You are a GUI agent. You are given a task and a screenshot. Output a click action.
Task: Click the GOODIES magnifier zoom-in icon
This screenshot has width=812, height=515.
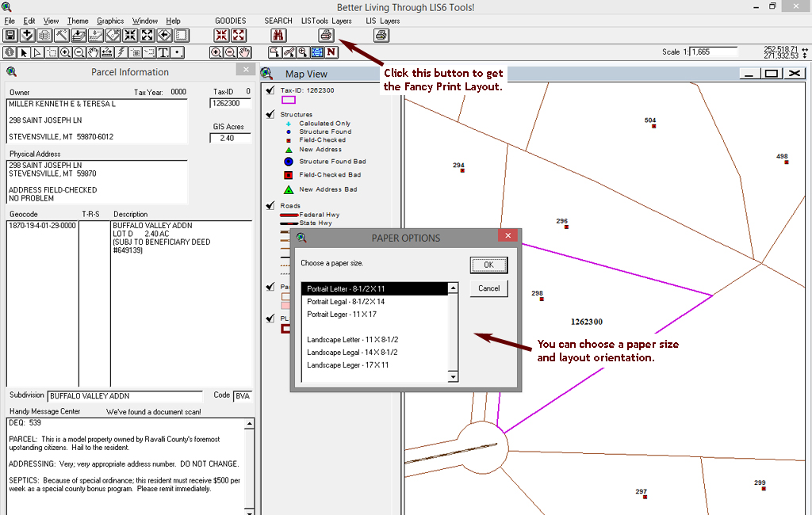[216, 52]
